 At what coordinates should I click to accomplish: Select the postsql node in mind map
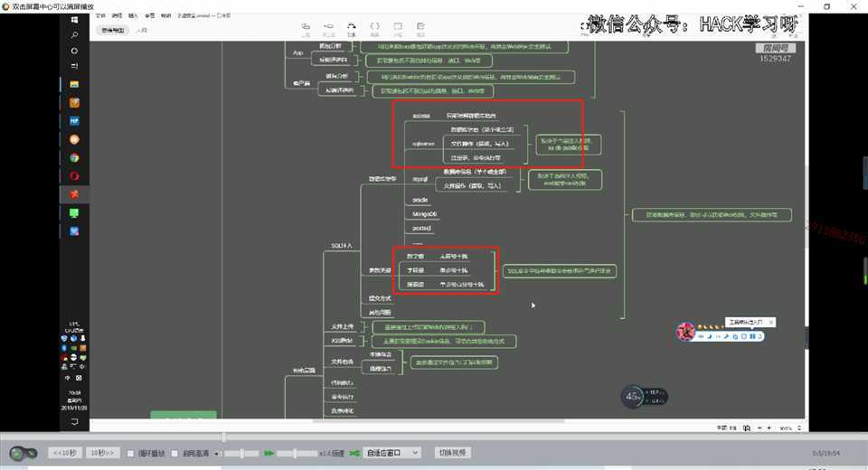[x=422, y=228]
